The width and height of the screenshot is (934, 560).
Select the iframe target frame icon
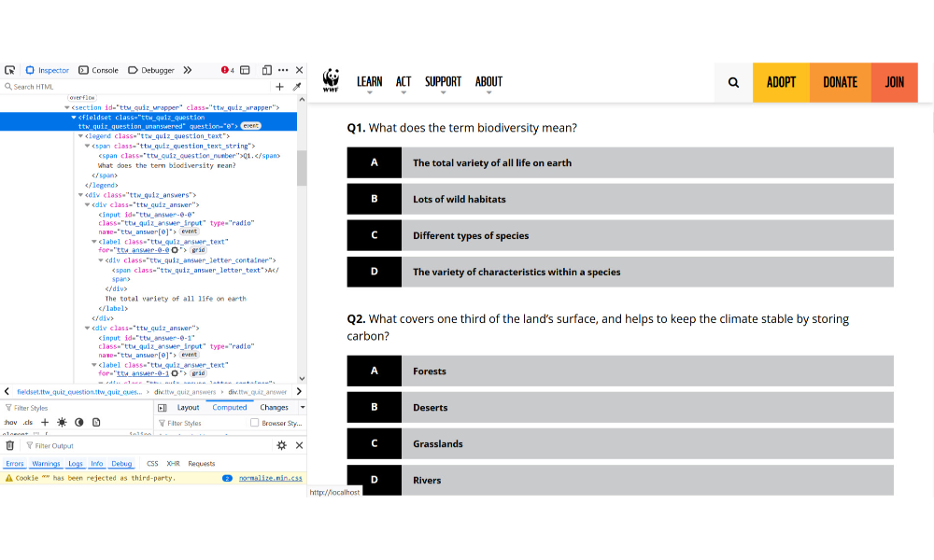pyautogui.click(x=245, y=70)
